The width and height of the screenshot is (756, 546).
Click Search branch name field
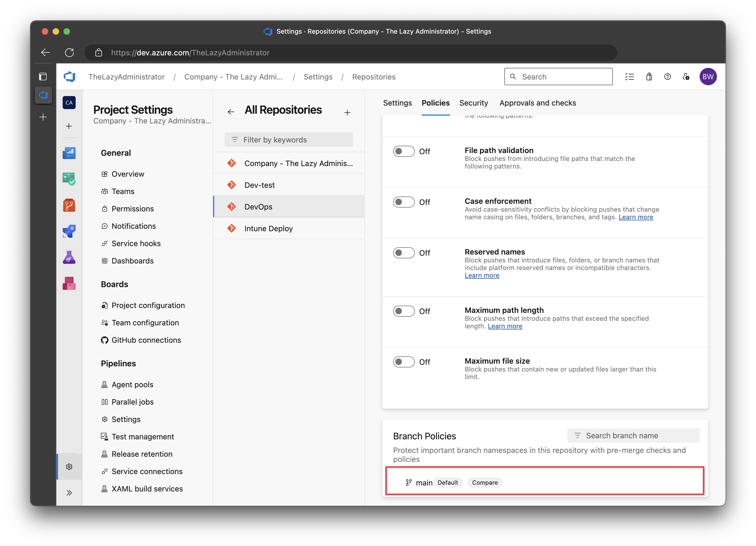click(x=633, y=435)
